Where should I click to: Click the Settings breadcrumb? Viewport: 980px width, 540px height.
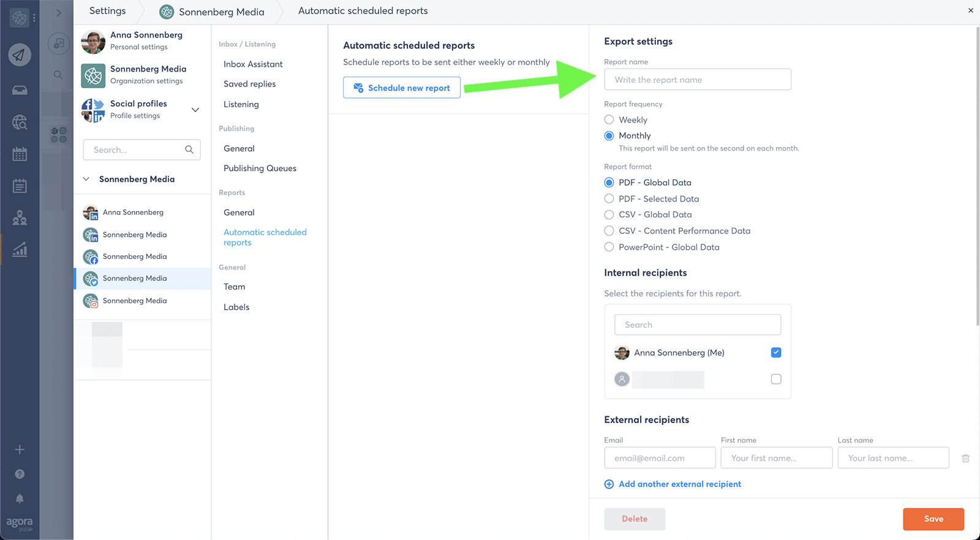click(107, 11)
